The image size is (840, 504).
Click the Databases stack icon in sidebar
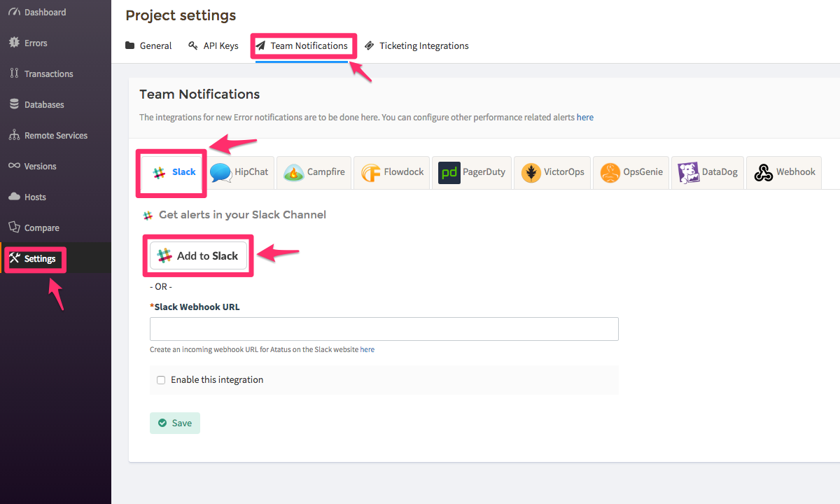[14, 104]
